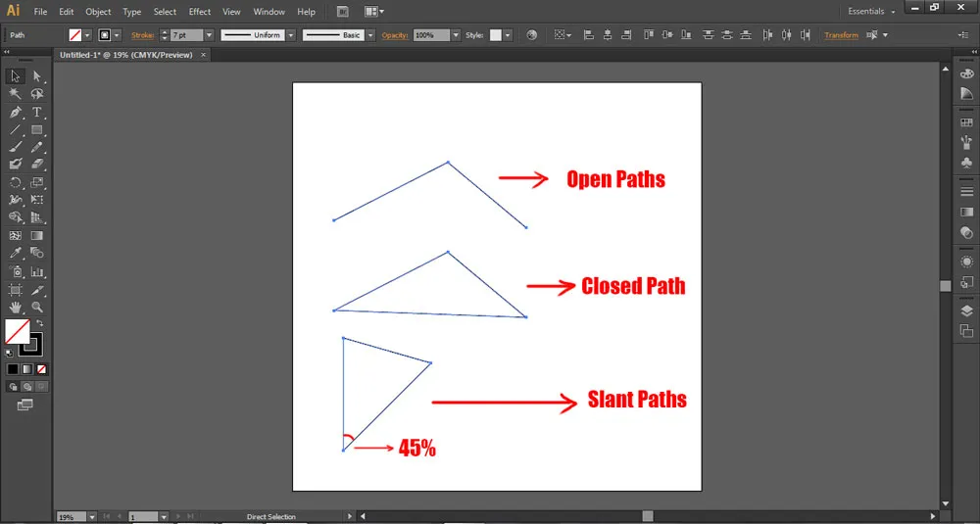Image resolution: width=980 pixels, height=524 pixels.
Task: Open the Uniform variable width profile dropdown
Action: (291, 35)
